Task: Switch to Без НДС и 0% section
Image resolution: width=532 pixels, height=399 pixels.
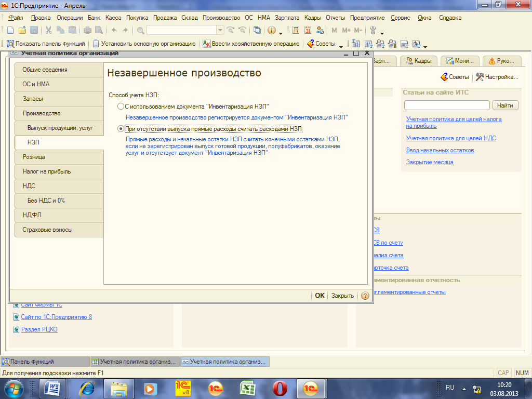Action: (59, 201)
